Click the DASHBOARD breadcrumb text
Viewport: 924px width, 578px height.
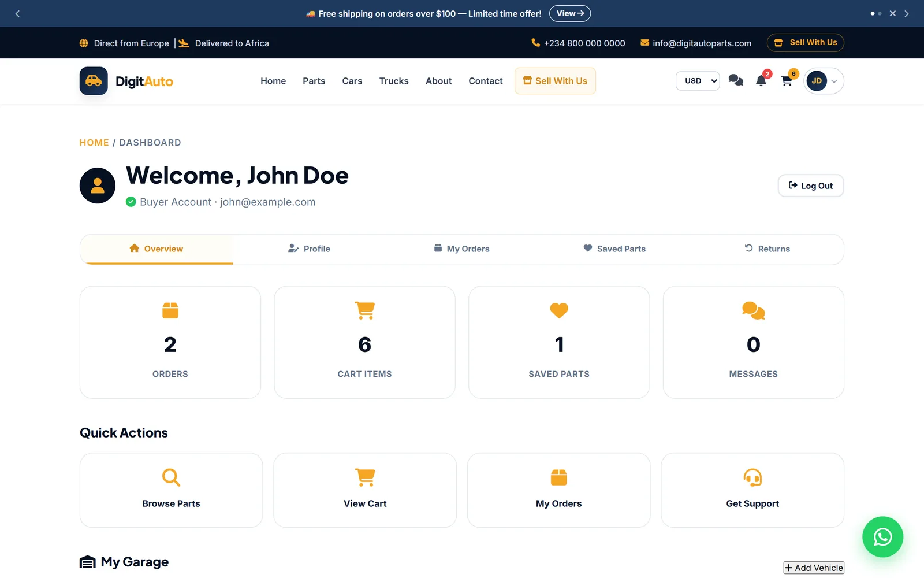150,143
